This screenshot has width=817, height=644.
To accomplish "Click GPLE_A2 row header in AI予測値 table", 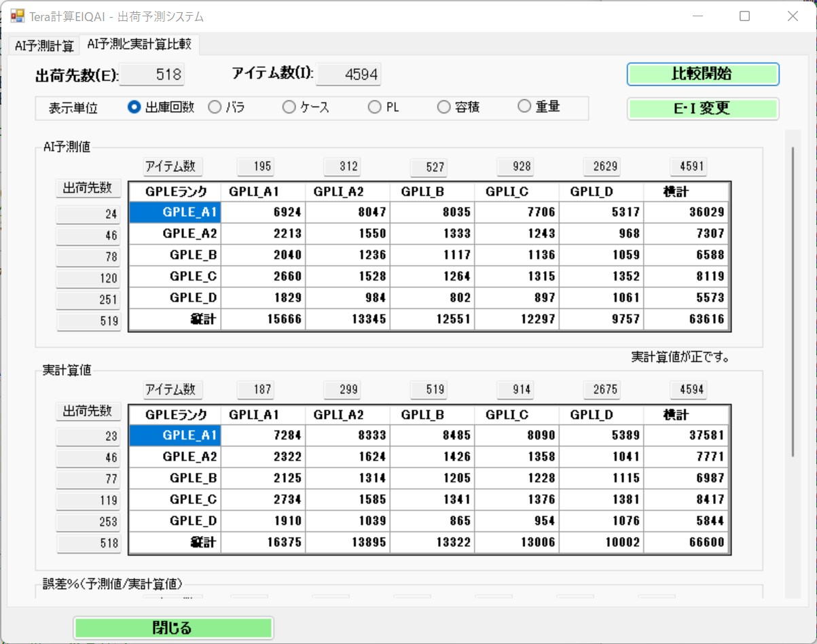I will (x=175, y=234).
